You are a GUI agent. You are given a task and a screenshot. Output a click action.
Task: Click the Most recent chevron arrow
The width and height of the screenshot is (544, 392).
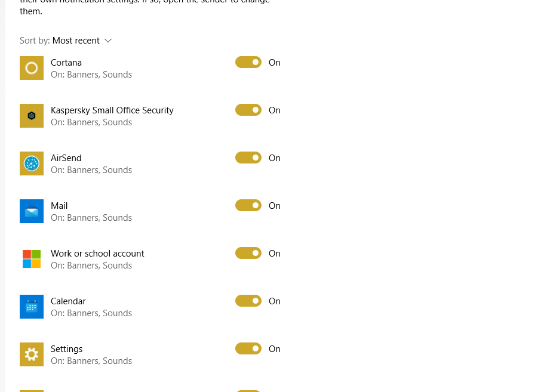pyautogui.click(x=107, y=41)
